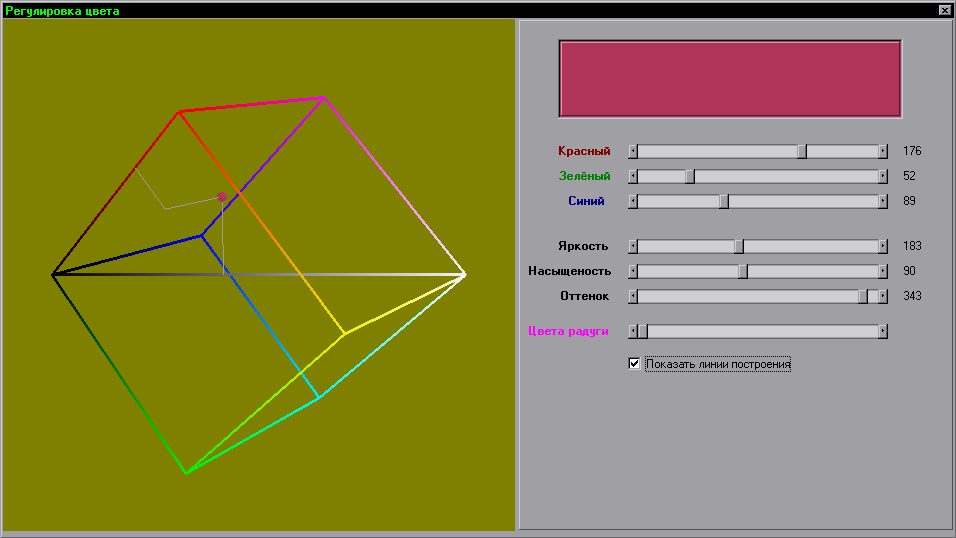Click right arrow of Яркость scrollbar
Viewport: 956px width, 538px height.
[883, 246]
